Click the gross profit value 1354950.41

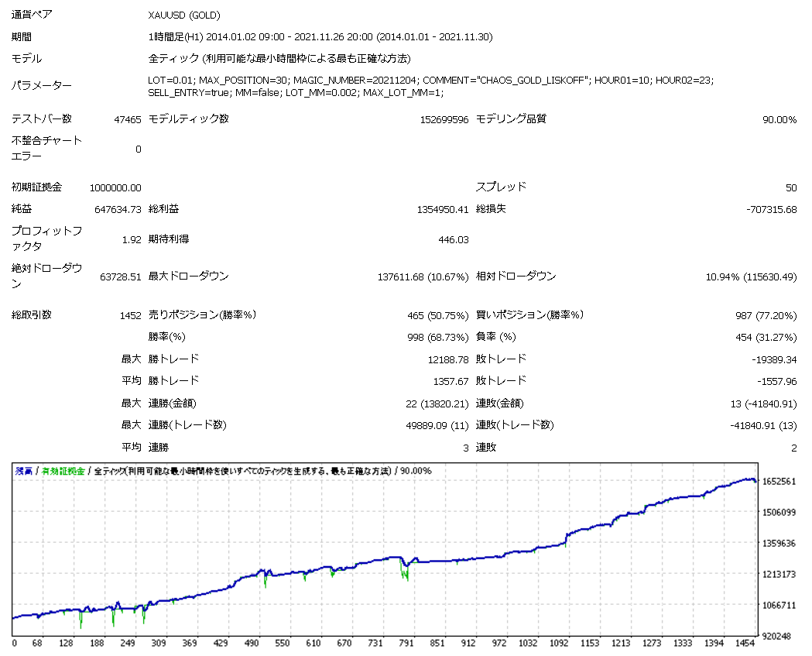tap(441, 209)
